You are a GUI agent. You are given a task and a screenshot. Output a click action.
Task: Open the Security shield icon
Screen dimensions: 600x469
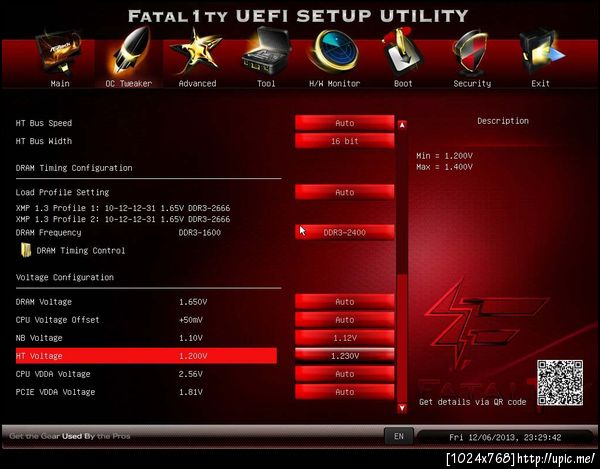click(x=471, y=53)
